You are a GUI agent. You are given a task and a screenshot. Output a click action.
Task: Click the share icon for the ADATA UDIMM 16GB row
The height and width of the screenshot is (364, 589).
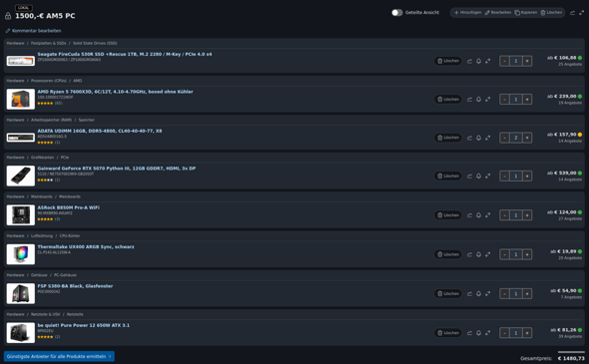[469, 138]
